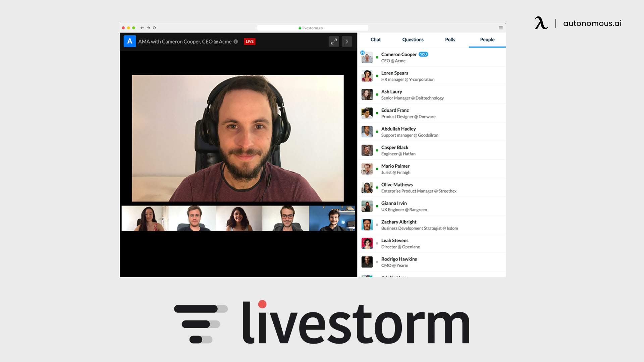Go back with browser back arrow

click(142, 28)
